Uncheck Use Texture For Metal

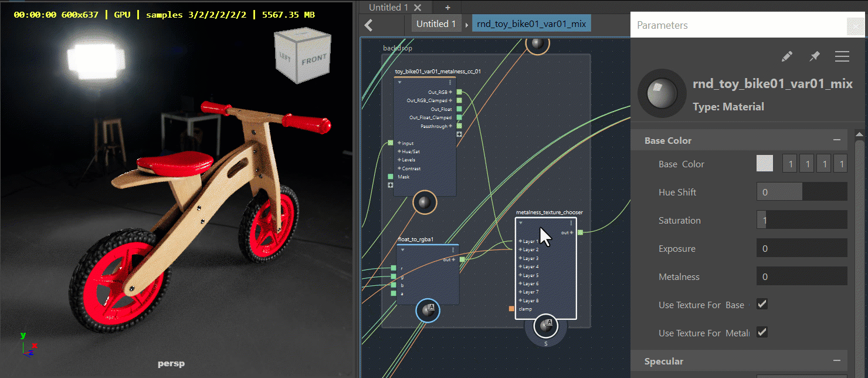coord(762,332)
